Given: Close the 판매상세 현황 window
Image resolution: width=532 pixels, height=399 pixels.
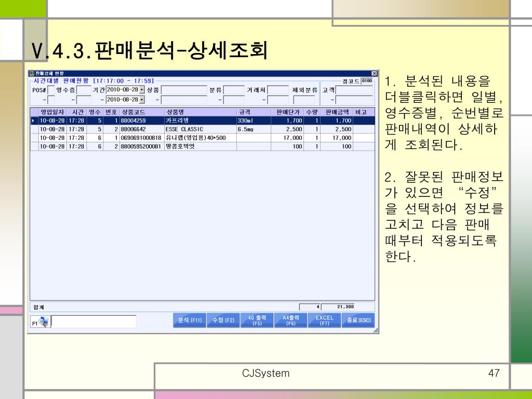Looking at the screenshot, I should coord(374,74).
